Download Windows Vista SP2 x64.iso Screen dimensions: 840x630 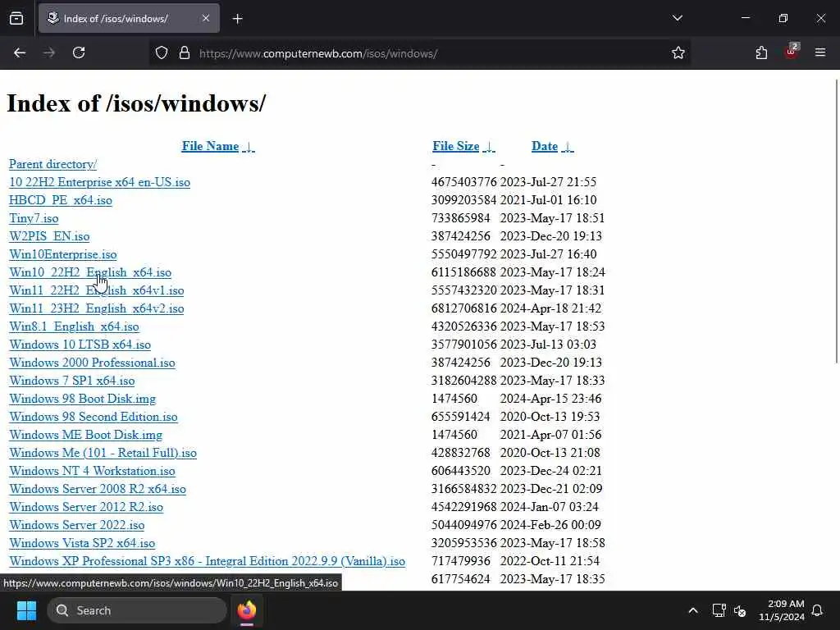click(x=82, y=543)
